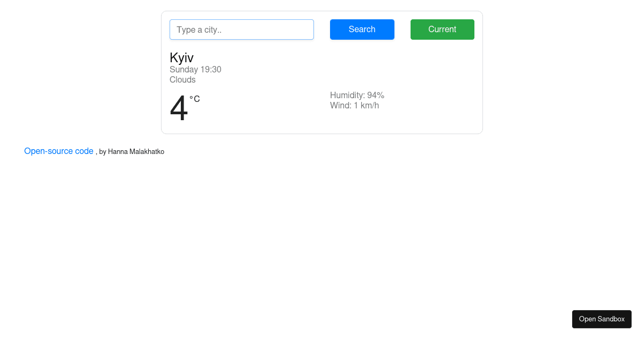Click the °C unit symbol
Screen dimensions: 644x338
click(x=195, y=99)
